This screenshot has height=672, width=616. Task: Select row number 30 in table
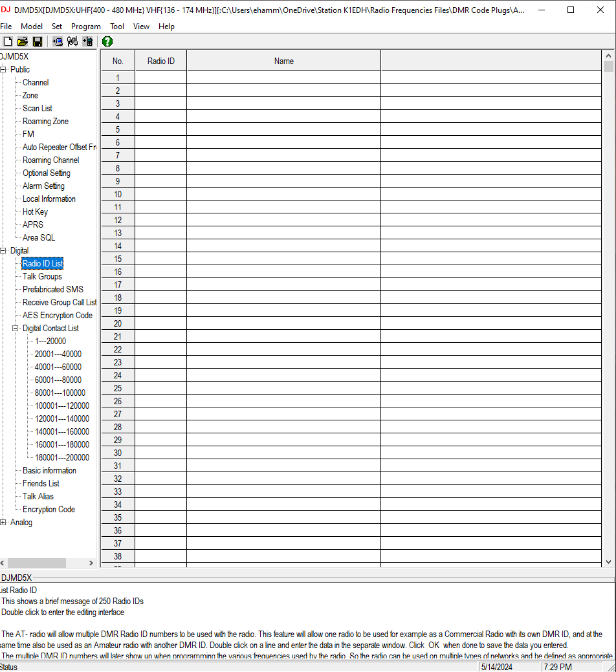pos(118,453)
